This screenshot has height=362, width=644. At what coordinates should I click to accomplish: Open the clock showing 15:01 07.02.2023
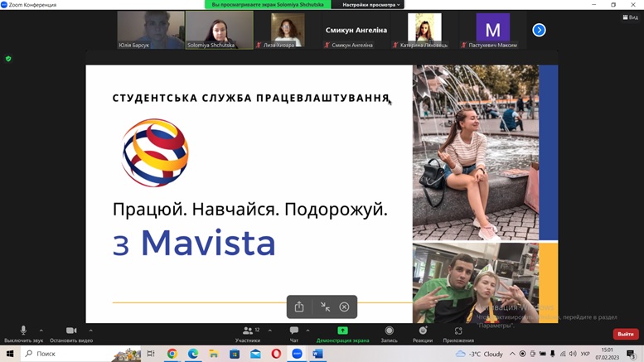(607, 354)
